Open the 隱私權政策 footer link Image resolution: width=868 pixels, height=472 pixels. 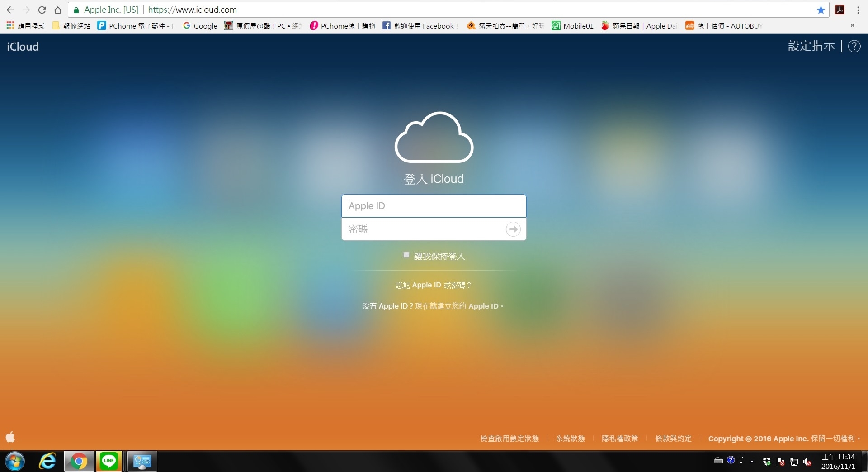[620, 439]
